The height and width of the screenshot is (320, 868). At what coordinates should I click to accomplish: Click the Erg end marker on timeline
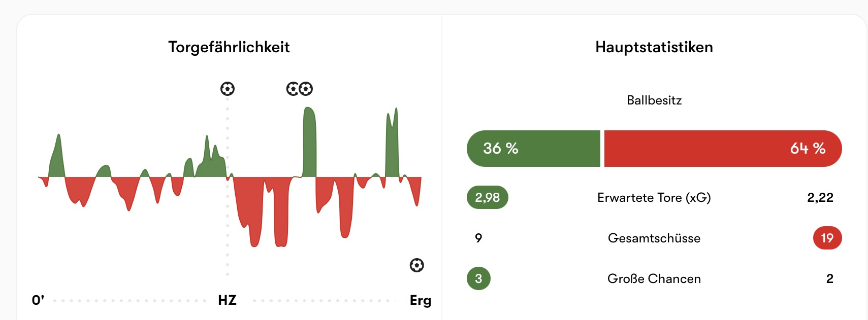click(421, 301)
